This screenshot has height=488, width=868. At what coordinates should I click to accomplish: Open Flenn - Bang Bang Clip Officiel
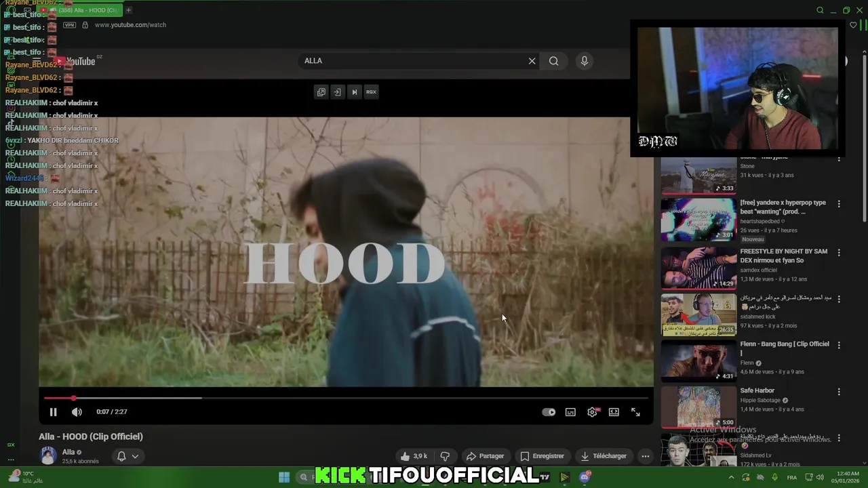point(698,361)
